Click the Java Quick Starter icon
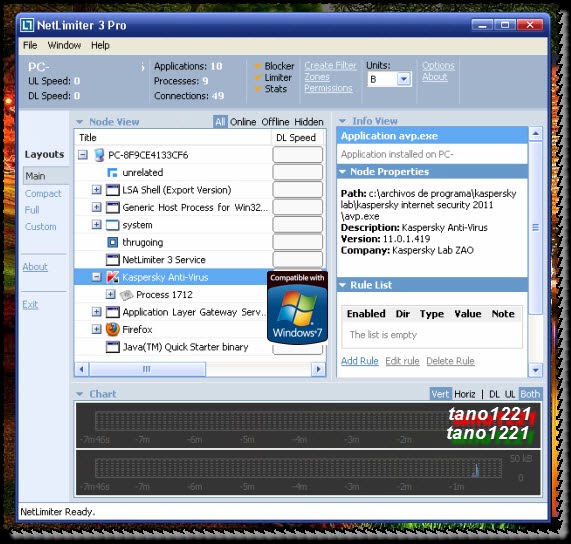The image size is (571, 544). (113, 347)
